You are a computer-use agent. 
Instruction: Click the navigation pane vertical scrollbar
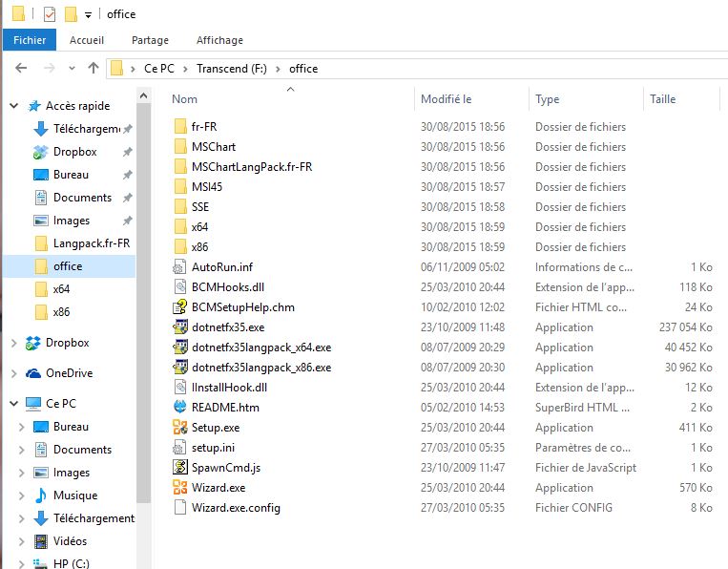pyautogui.click(x=143, y=286)
